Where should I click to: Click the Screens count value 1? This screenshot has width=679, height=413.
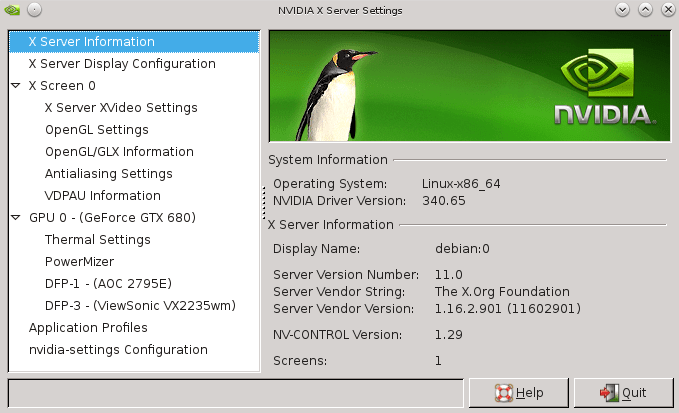[x=438, y=361]
